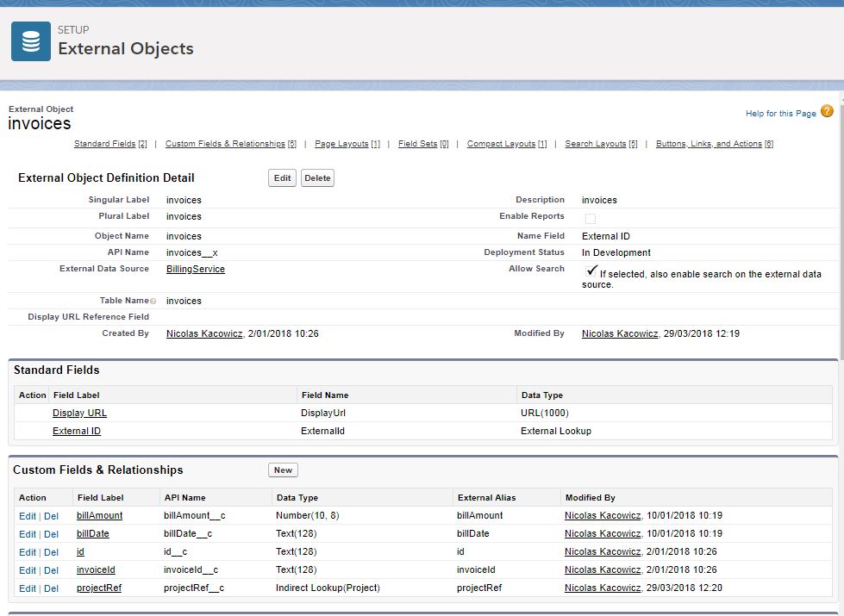Delete the billDate custom field

pyautogui.click(x=52, y=534)
